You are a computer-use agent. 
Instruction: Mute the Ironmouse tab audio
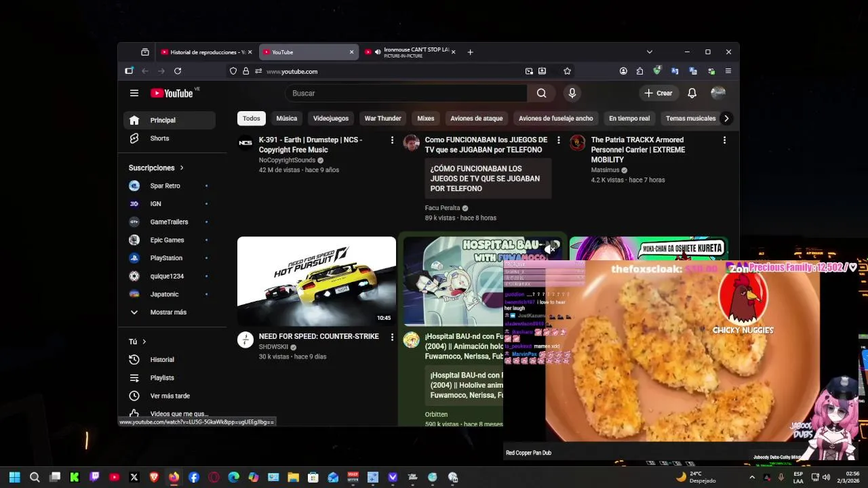pyautogui.click(x=378, y=52)
